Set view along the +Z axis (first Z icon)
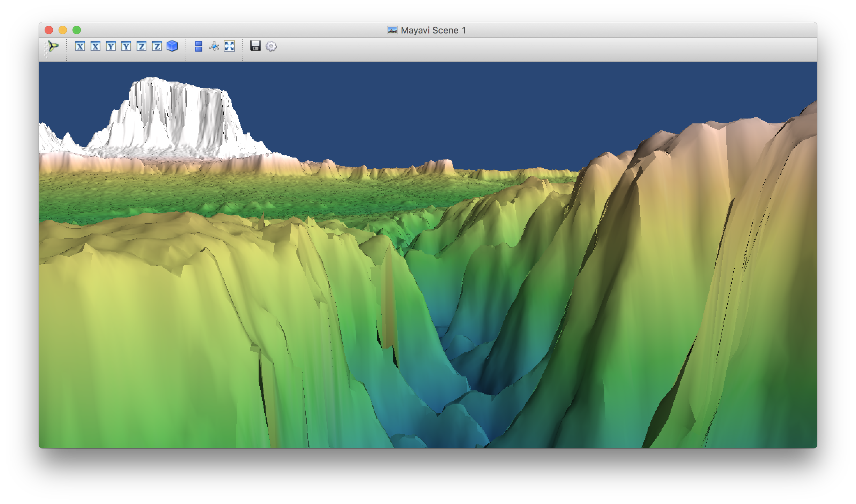The image size is (856, 504). coord(142,46)
